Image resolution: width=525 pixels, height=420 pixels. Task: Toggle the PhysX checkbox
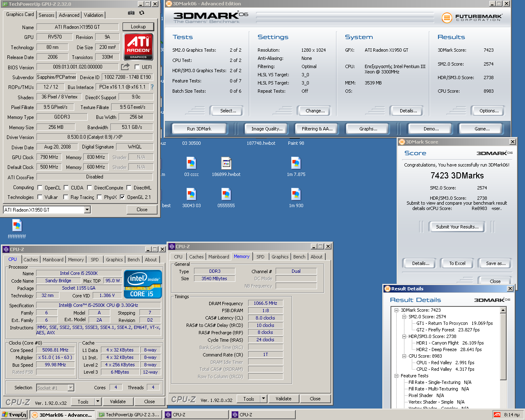tap(99, 197)
